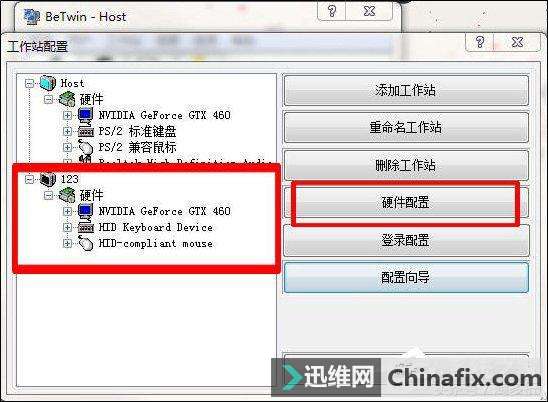This screenshot has width=548, height=402.
Task: Click the HID-compliant mouse icon
Action: 85,243
